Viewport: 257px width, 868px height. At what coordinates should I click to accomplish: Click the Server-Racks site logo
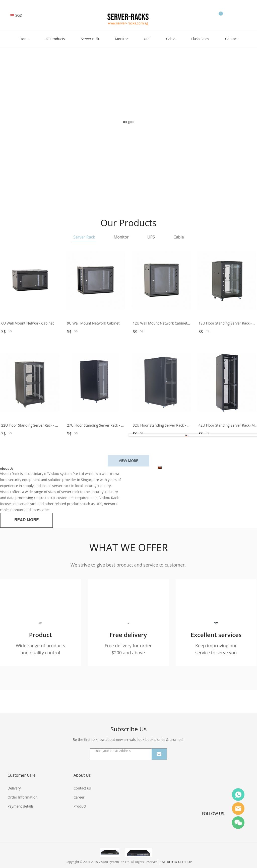pyautogui.click(x=128, y=19)
